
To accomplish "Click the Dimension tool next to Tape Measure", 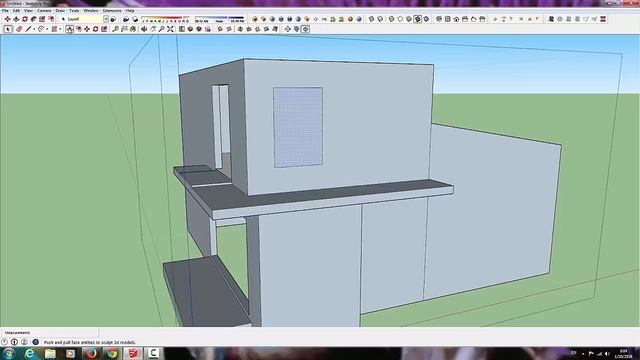I will 124,29.
